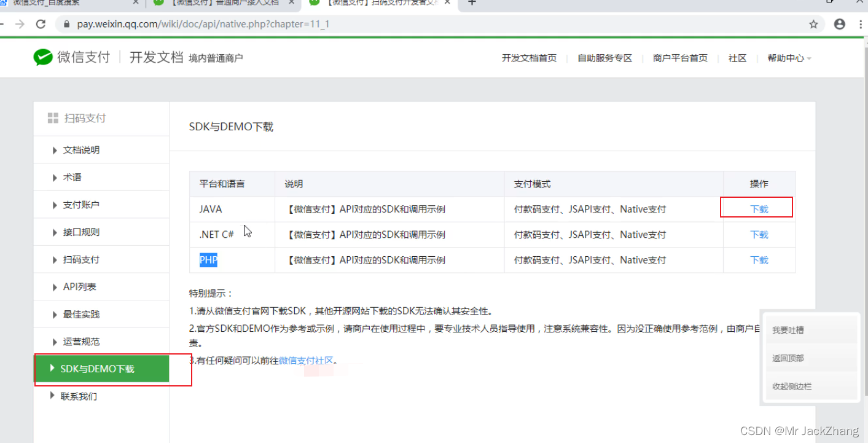This screenshot has width=868, height=443.
Task: Expand the 文档说明 sidebar item
Action: (101, 150)
